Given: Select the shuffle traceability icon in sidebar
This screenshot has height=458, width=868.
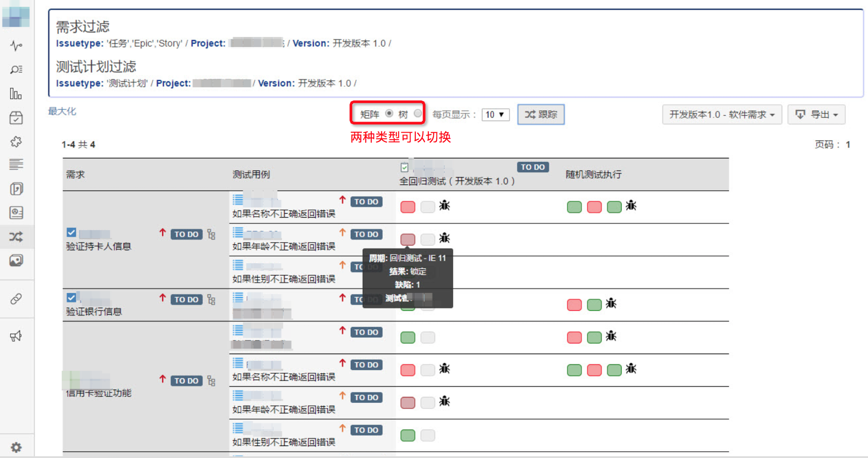Looking at the screenshot, I should (16, 237).
